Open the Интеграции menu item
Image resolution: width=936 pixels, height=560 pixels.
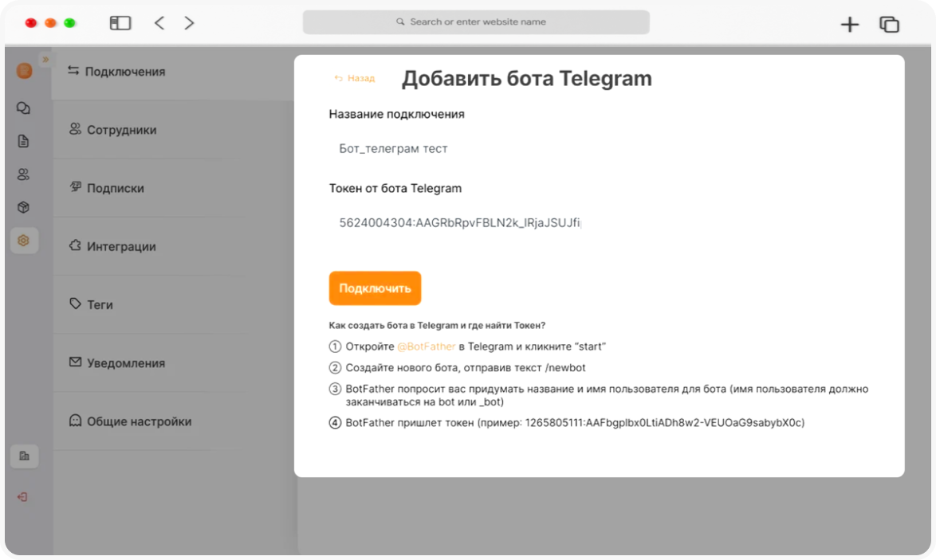coord(172,246)
